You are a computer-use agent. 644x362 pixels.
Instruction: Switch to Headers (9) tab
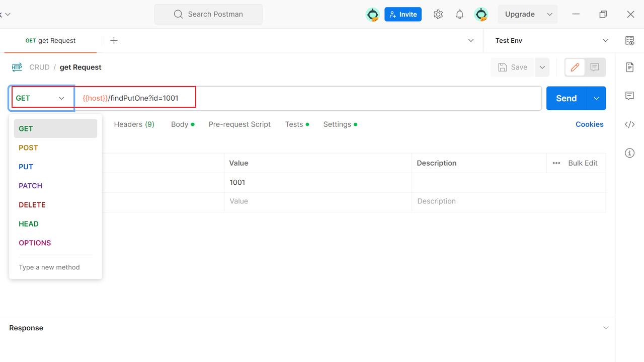coord(134,124)
